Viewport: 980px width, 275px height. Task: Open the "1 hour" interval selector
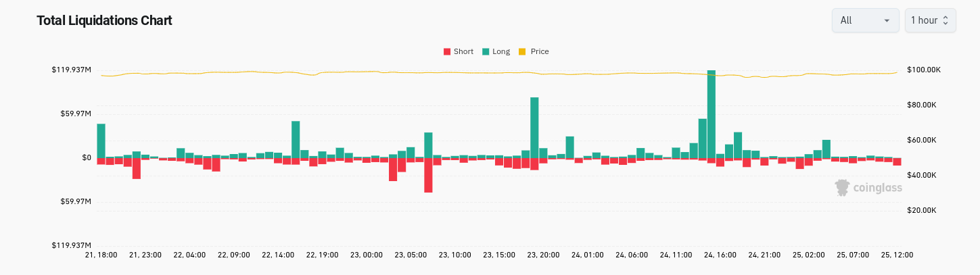(930, 20)
